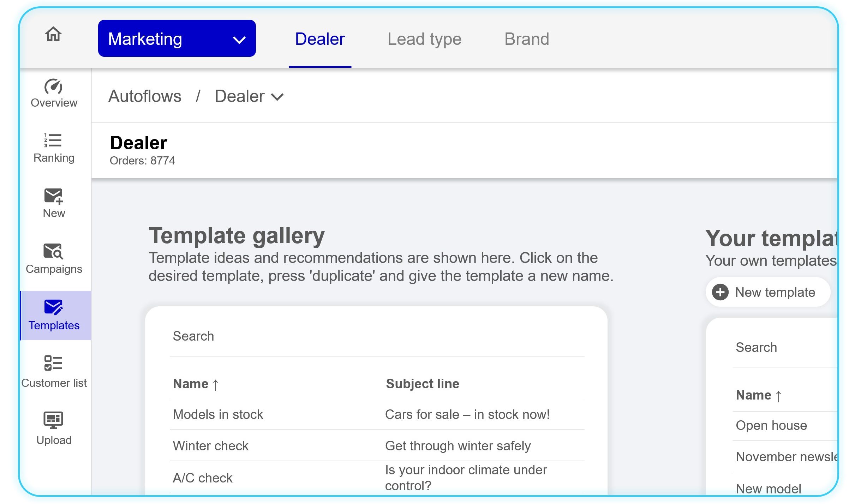Open Upload icon in sidebar
Viewport: 855px width, 504px height.
pos(53,420)
